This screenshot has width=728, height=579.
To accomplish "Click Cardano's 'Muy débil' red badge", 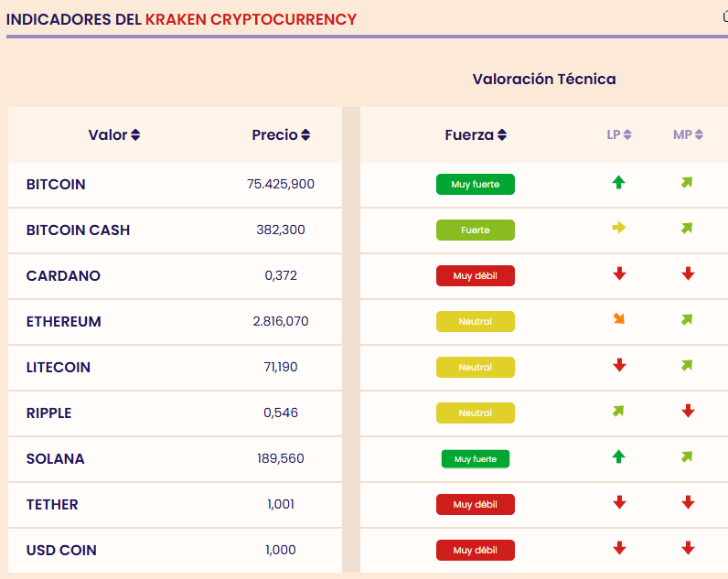I will point(476,276).
